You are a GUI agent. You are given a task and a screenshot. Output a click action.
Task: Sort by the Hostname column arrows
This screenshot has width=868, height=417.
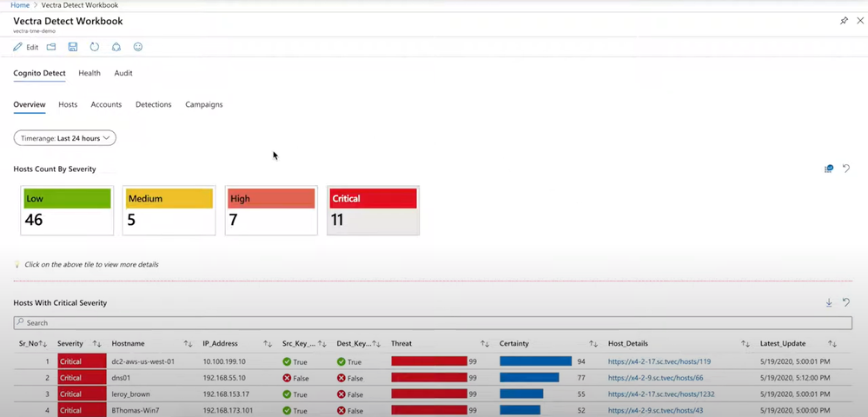click(x=189, y=344)
